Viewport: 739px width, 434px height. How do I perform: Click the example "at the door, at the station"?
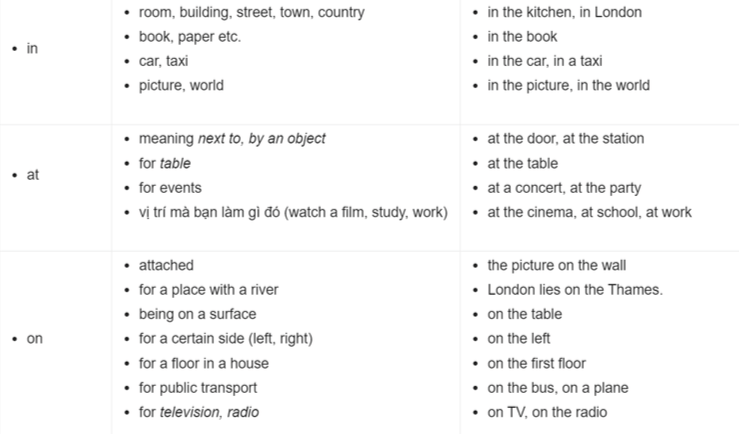point(565,139)
